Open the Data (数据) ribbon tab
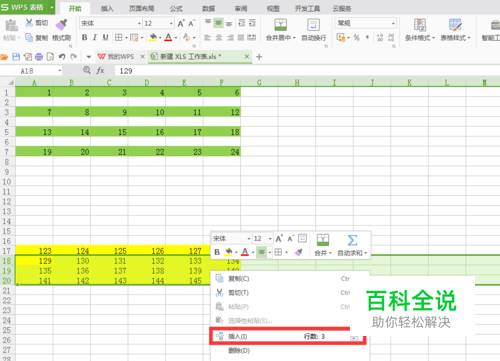The image size is (500, 361). (209, 8)
